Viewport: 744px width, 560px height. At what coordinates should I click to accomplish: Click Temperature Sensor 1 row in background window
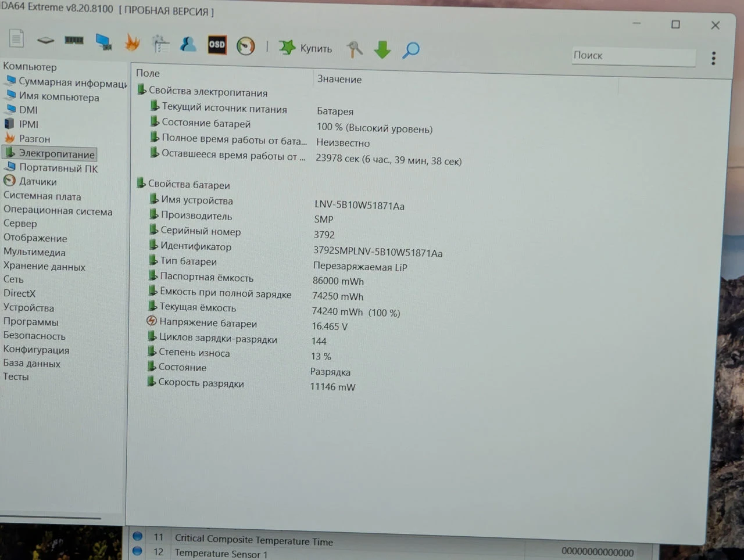pyautogui.click(x=384, y=554)
